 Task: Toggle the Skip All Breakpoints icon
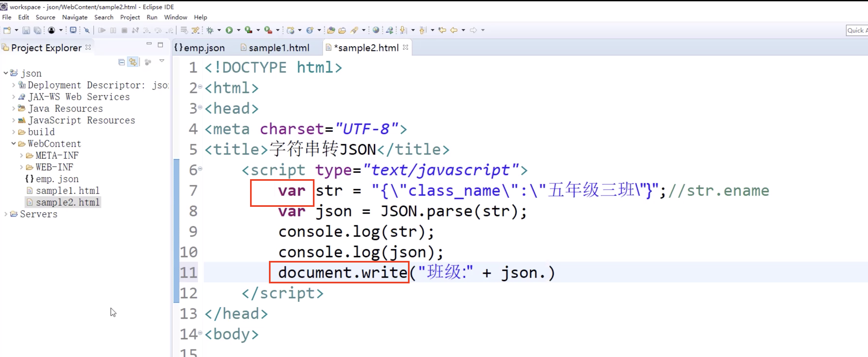click(x=87, y=30)
